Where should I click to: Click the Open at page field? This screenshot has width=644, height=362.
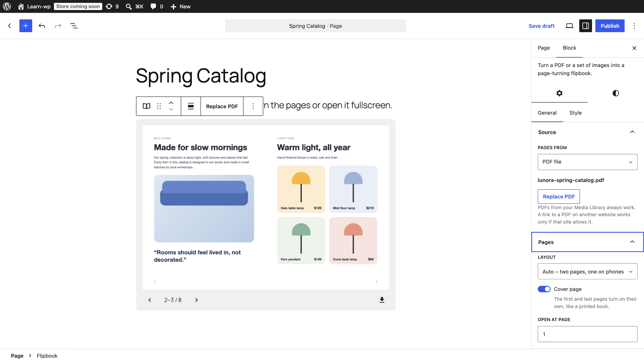[x=588, y=334]
